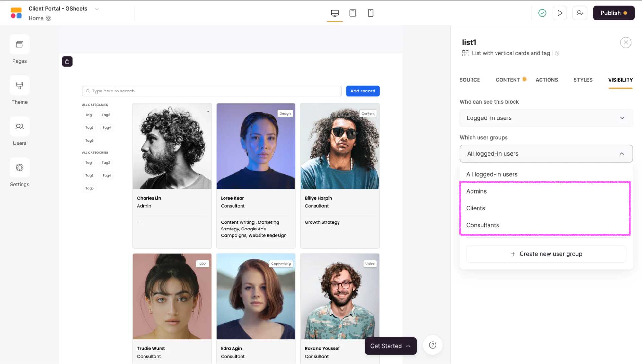Open the Logged-in users dropdown
The height and width of the screenshot is (364, 642).
tap(546, 118)
